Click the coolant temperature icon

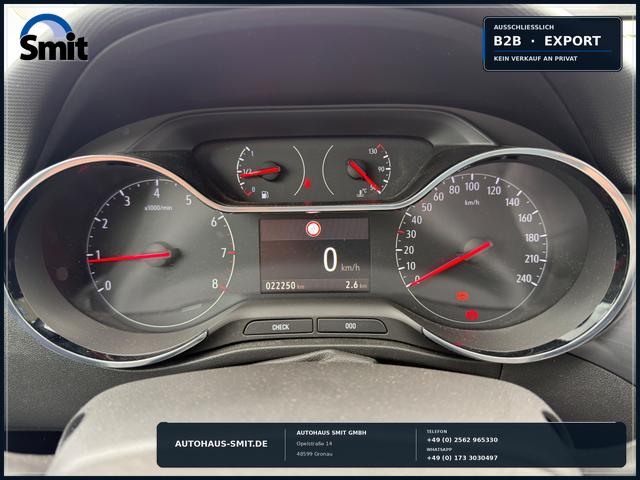click(x=362, y=192)
